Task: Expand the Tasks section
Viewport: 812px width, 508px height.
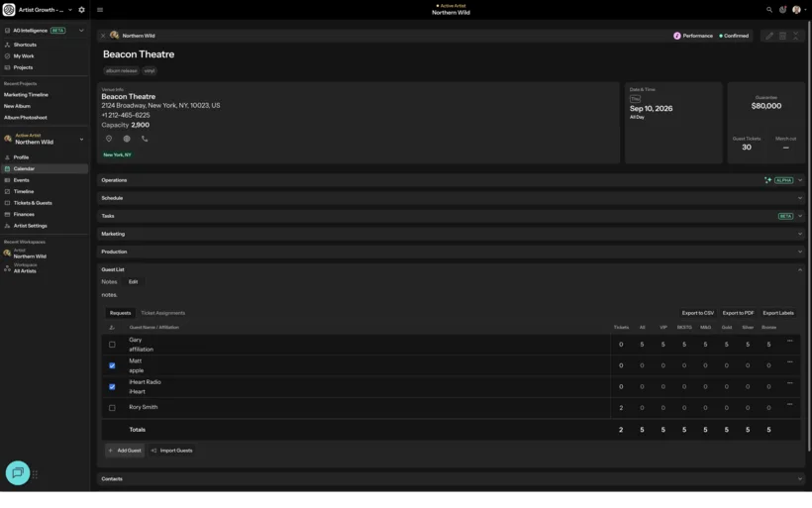Action: (800, 216)
